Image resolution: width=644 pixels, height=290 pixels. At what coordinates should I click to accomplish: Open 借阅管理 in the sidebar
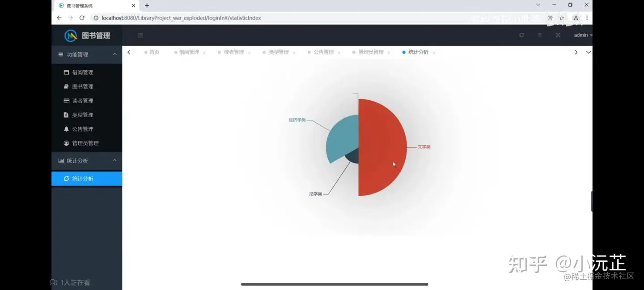click(87, 72)
